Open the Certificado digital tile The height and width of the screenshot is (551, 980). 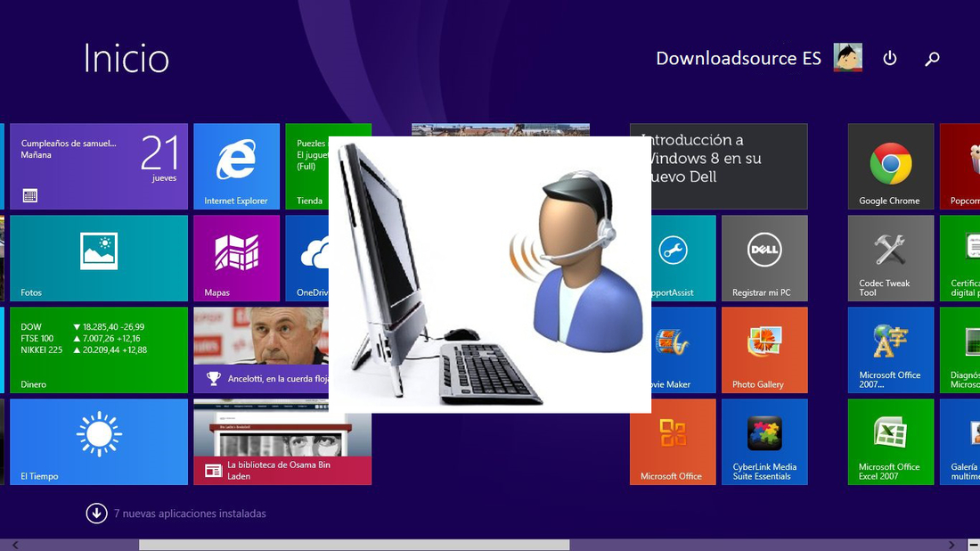(x=960, y=259)
